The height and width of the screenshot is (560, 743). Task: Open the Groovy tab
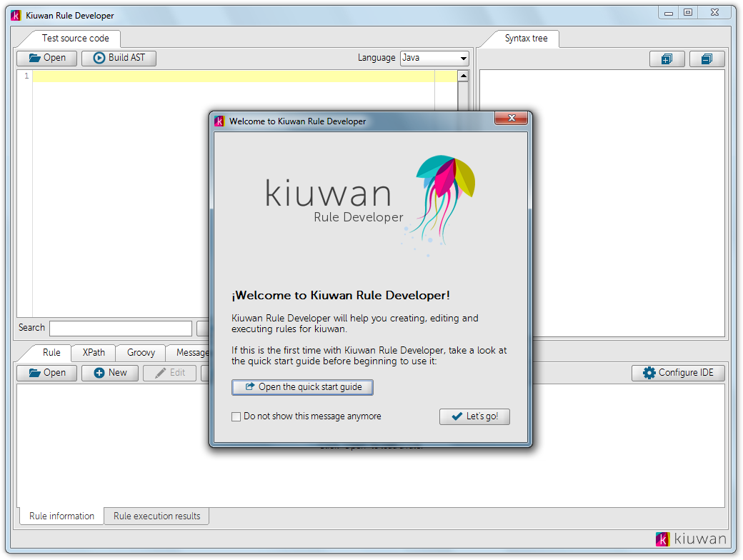[x=141, y=352]
